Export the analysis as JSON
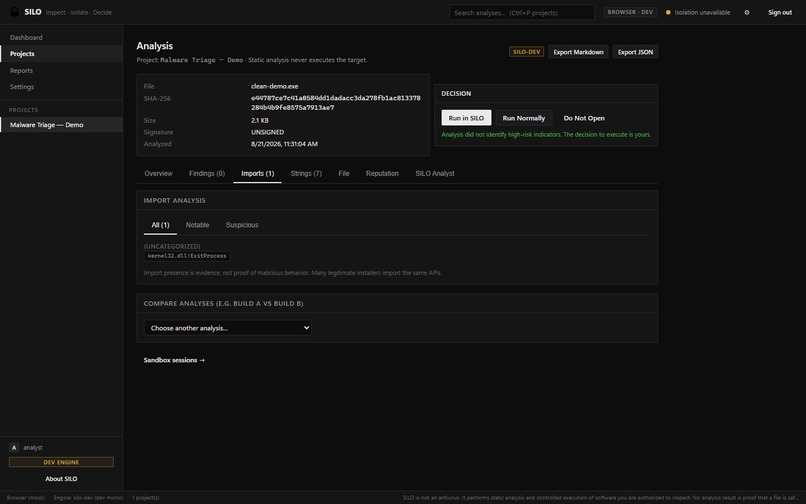806x504 pixels. pos(635,52)
